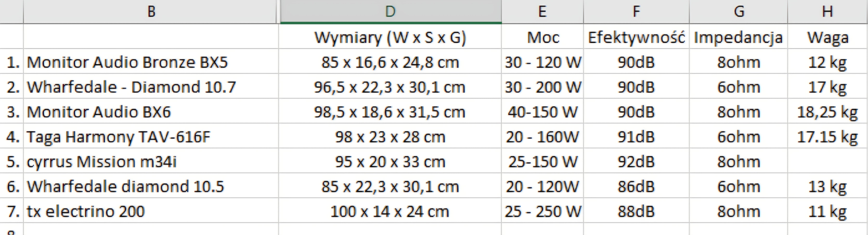Viewport: 868px width, 235px height.
Task: Click the Taga Harmony TAV-616F cell
Action: click(119, 137)
